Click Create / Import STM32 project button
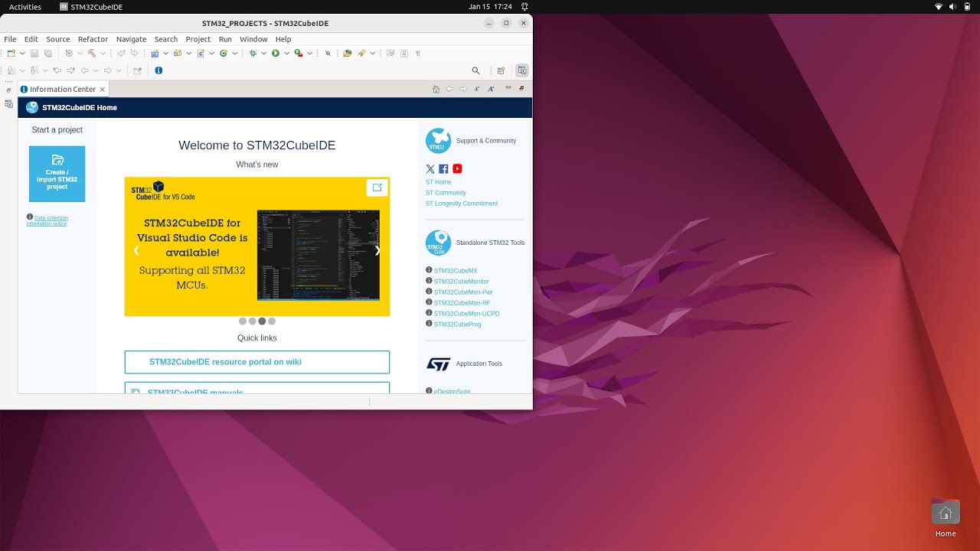 point(57,174)
